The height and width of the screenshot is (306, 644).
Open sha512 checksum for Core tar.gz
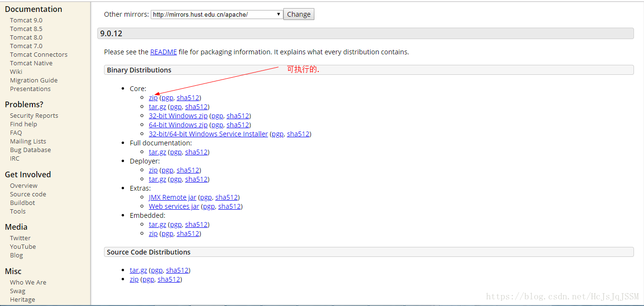click(x=197, y=107)
